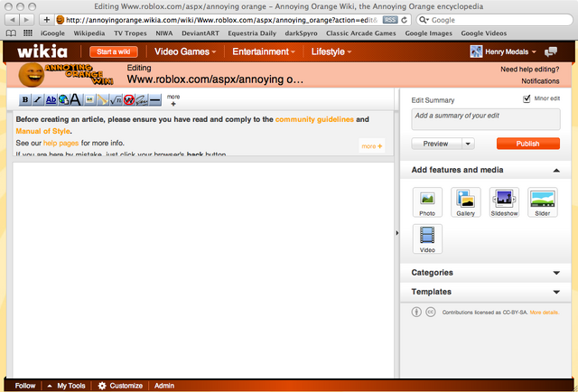Insert external link with globe icon

pyautogui.click(x=63, y=99)
